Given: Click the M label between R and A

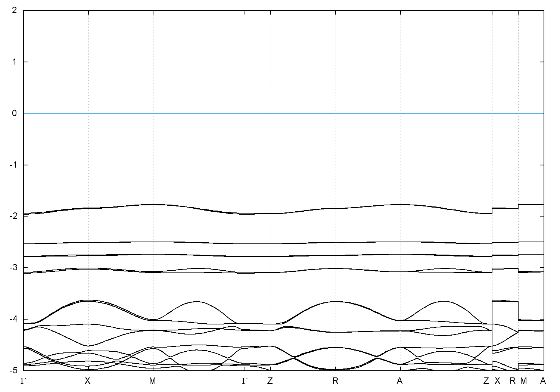Looking at the screenshot, I should click(523, 381).
